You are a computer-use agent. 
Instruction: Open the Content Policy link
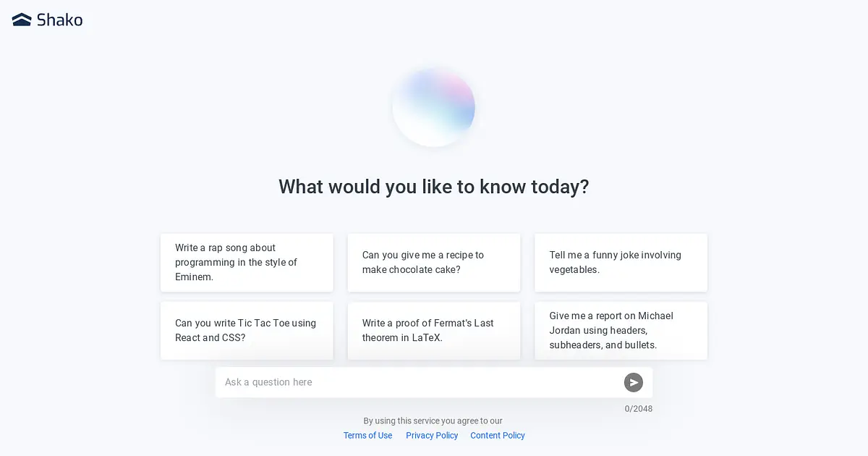[498, 436]
